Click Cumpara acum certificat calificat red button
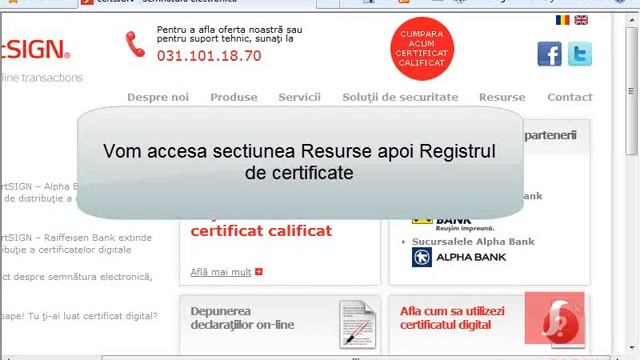The image size is (640, 360). (422, 48)
